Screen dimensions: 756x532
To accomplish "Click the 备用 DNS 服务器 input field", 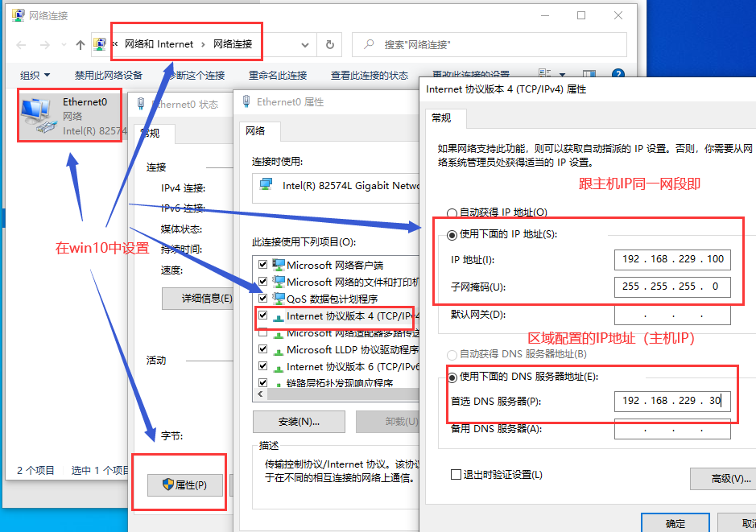I will click(x=672, y=429).
